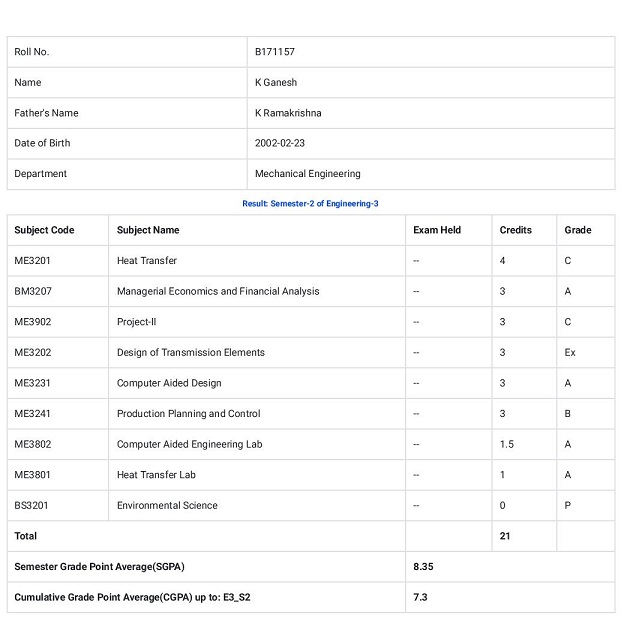This screenshot has width=621, height=624.
Task: Click Environmental Science subject name
Action: tap(167, 506)
